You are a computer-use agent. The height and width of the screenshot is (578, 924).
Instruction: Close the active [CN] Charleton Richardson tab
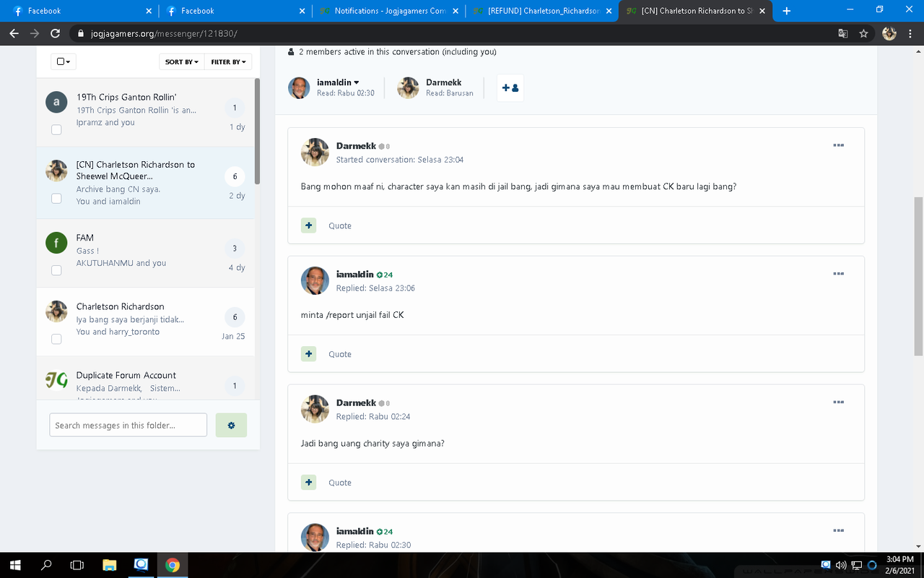click(x=762, y=11)
